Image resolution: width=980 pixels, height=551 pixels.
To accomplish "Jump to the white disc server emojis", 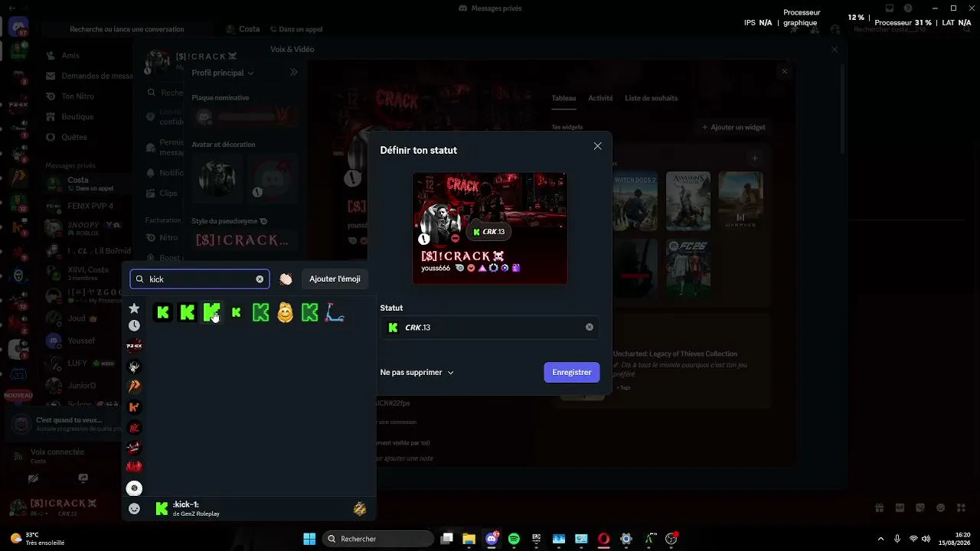I will click(134, 488).
